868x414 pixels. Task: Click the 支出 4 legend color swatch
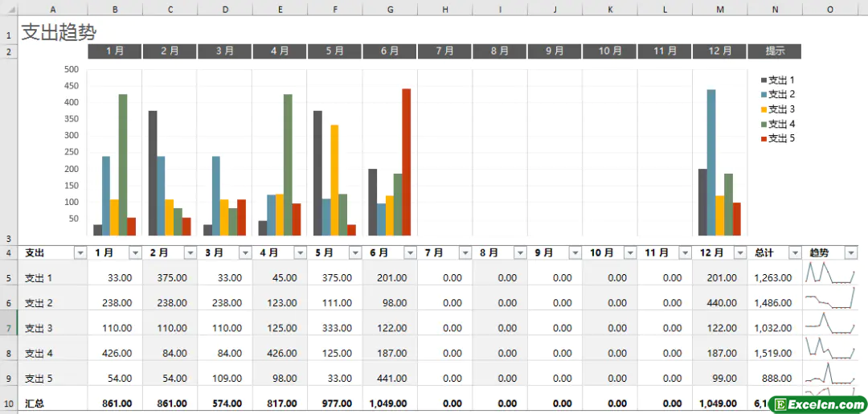click(764, 124)
